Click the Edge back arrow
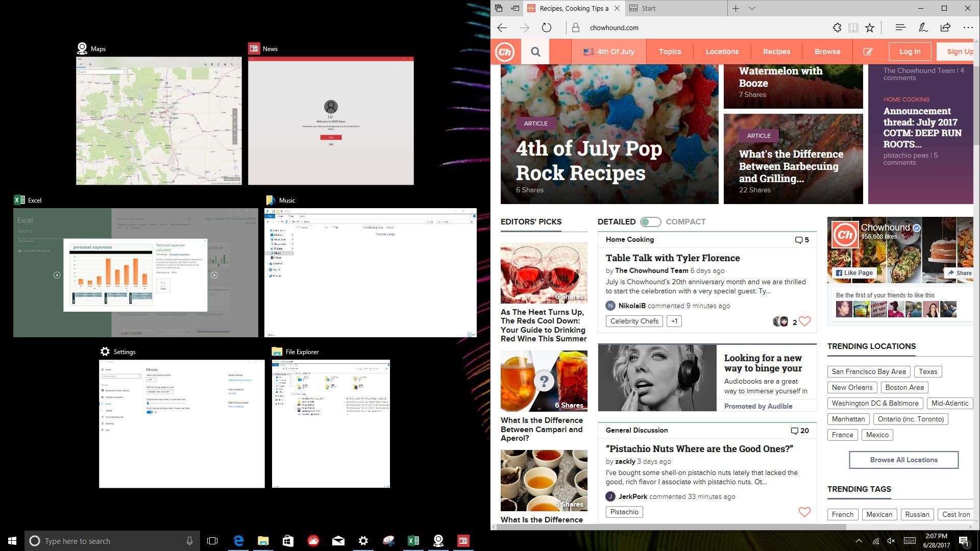The height and width of the screenshot is (551, 980). (x=502, y=28)
